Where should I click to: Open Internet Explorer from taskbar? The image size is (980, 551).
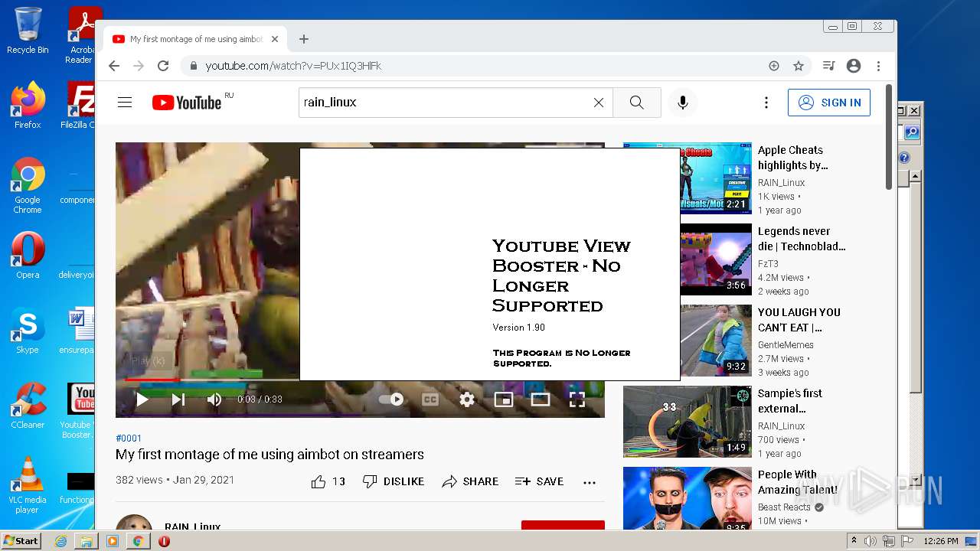pos(60,541)
